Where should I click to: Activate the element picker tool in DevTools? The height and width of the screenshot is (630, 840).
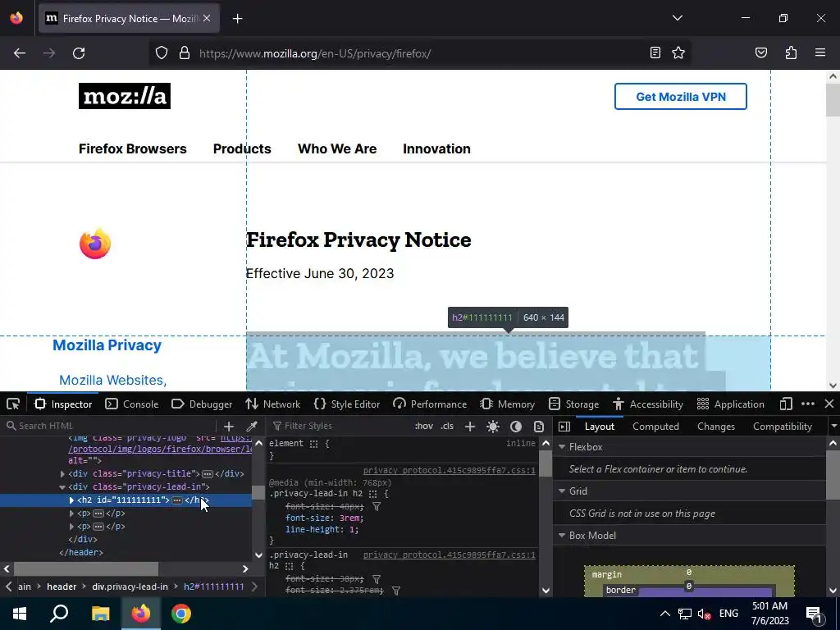tap(13, 404)
